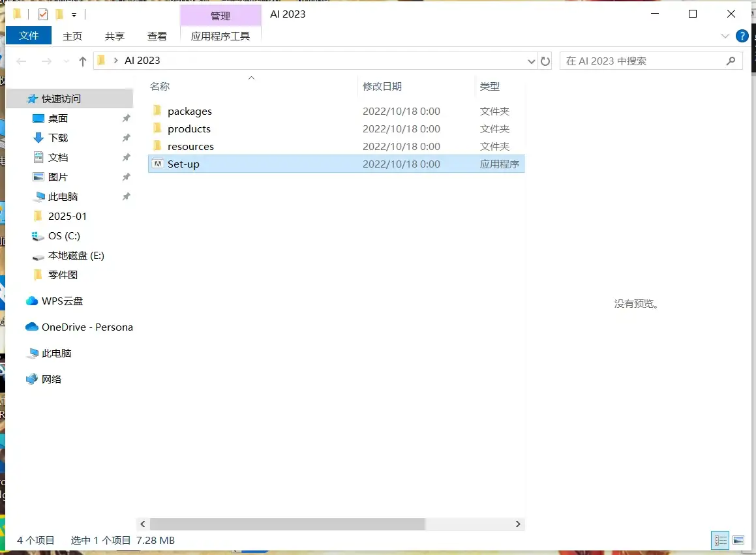The image size is (756, 555).
Task: Navigate back with the back arrow
Action: 21,60
